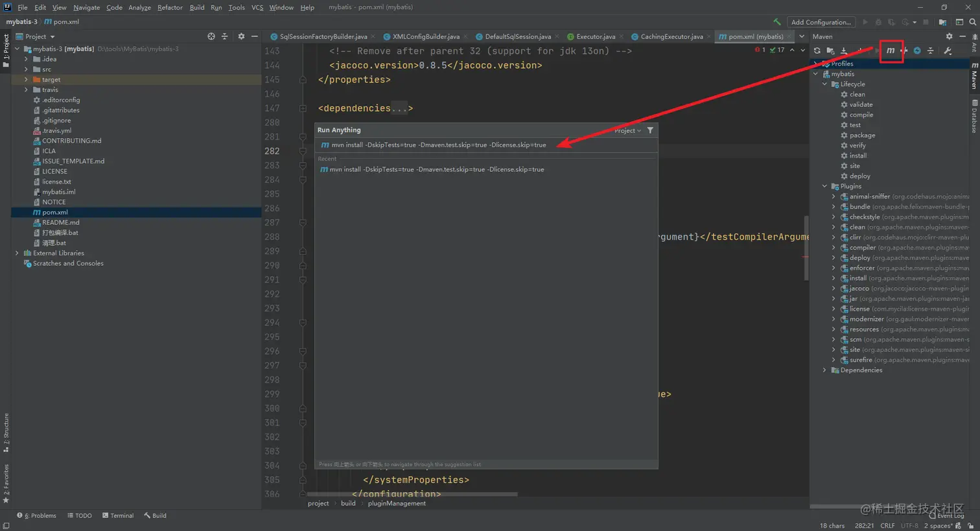Open the File menu

pyautogui.click(x=23, y=8)
